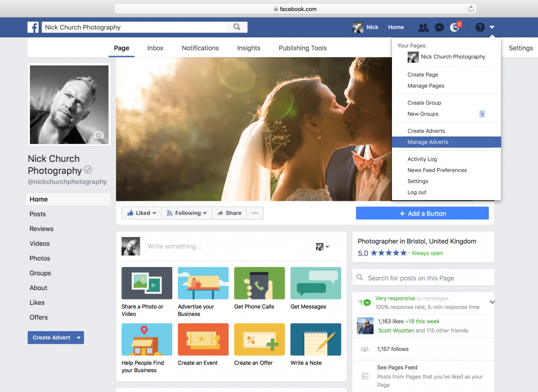Switch to the Notifications tab
Viewport: 538px width, 392px height.
(x=200, y=48)
